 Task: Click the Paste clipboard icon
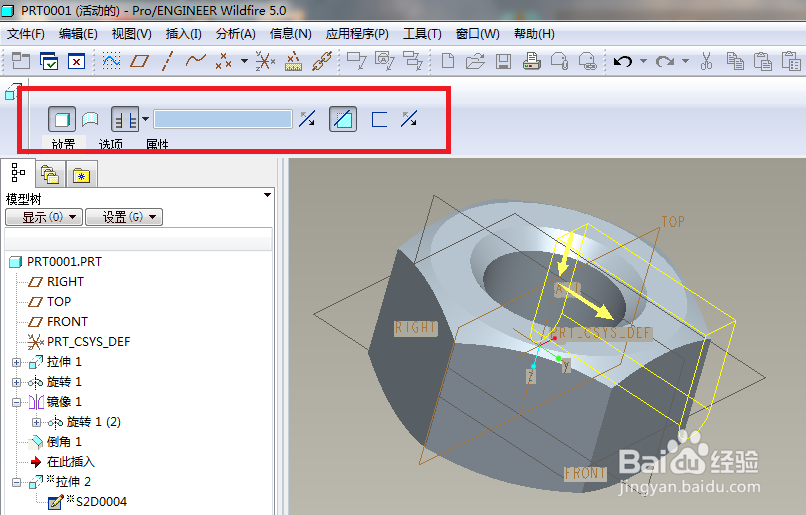pos(763,61)
